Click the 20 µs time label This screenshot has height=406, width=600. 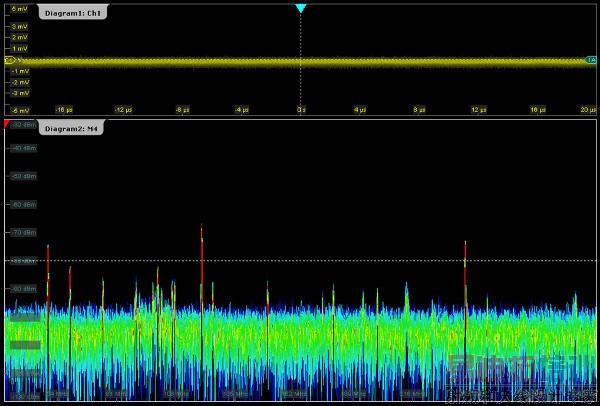[x=588, y=110]
